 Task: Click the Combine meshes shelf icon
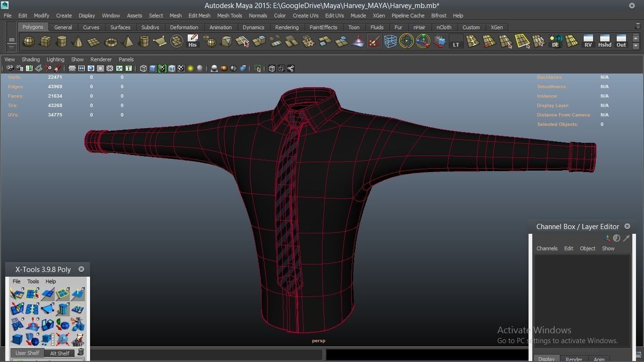coord(209,41)
